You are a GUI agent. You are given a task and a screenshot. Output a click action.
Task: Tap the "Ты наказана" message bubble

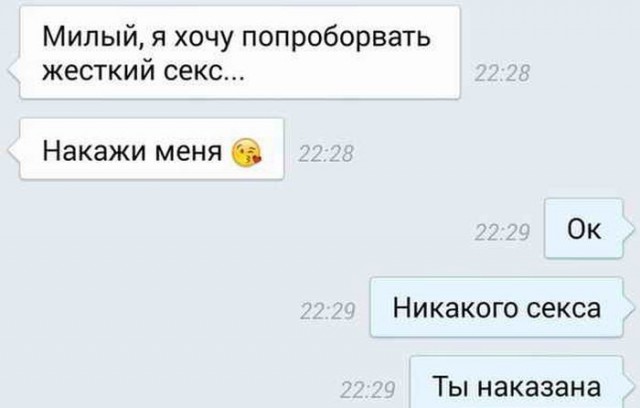(517, 383)
